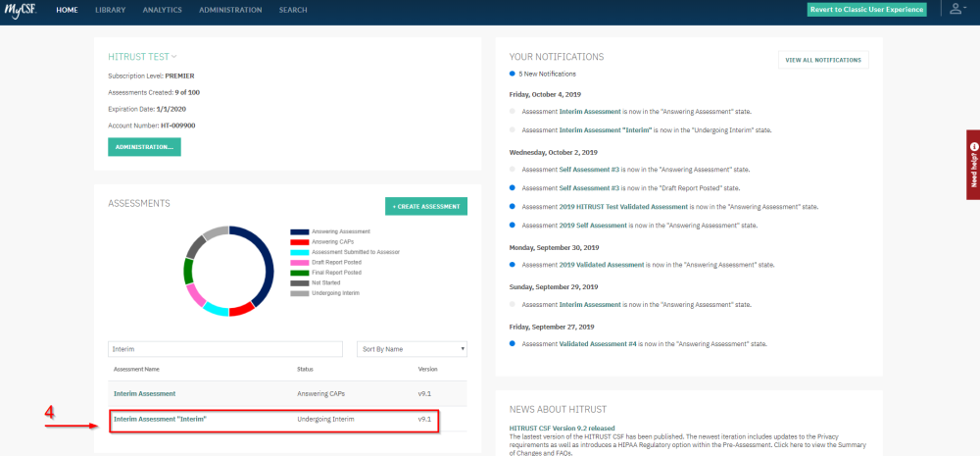Open the Validated Assessment #4 notification link

coord(598,343)
